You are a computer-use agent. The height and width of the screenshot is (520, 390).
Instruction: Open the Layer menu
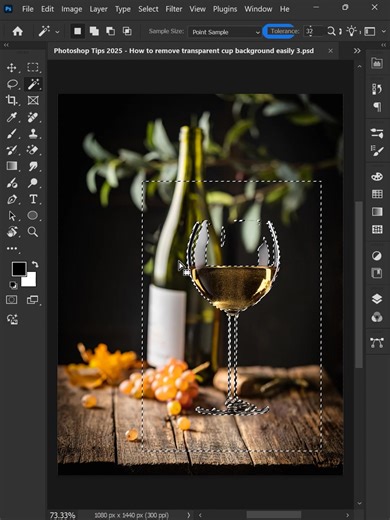98,9
